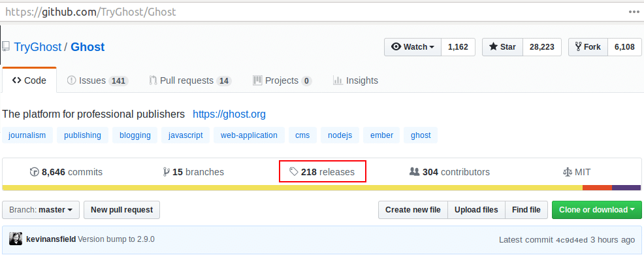The image size is (644, 255).
Task: Select the Code tab
Action: click(x=29, y=80)
